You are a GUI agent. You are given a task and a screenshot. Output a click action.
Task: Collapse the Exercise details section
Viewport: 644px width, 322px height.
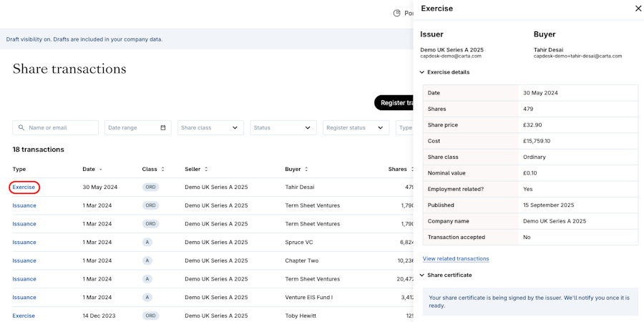click(422, 72)
